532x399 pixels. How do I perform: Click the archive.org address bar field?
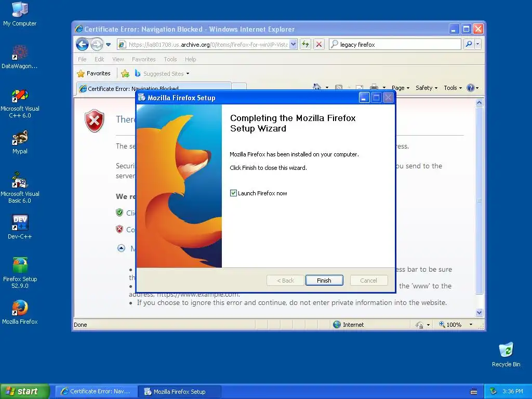pos(208,45)
